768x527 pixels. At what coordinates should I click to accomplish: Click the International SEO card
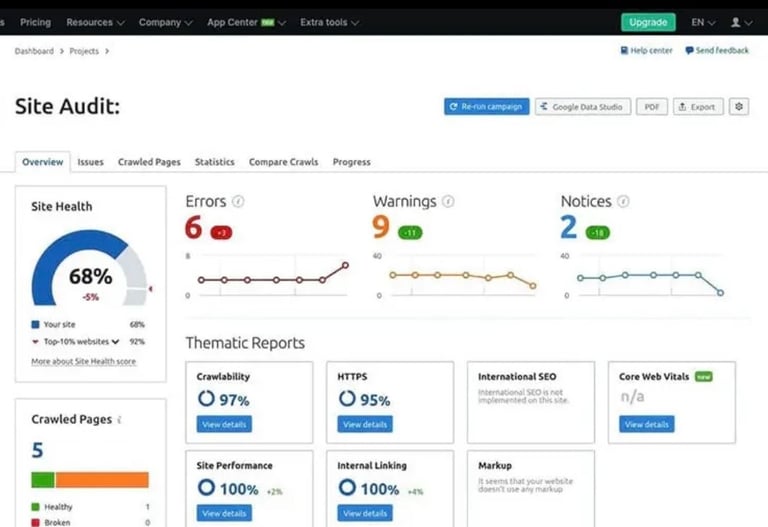point(531,403)
